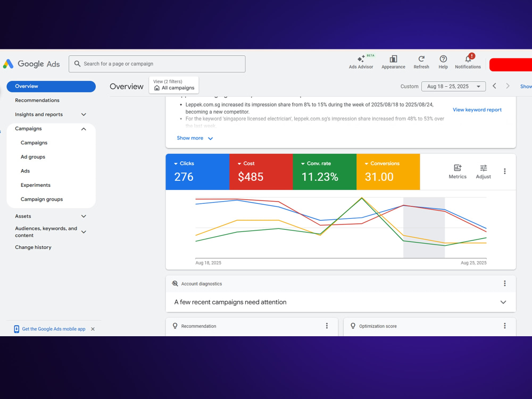Collapse the Campaigns section

(x=84, y=129)
